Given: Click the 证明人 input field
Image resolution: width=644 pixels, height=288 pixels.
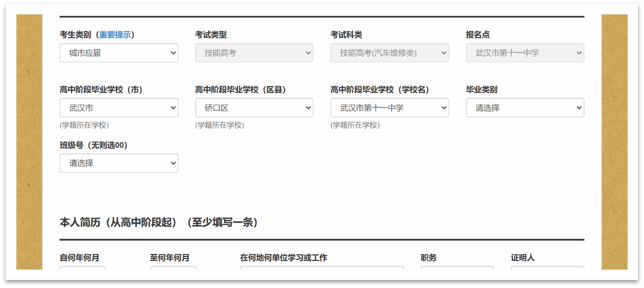Looking at the screenshot, I should coord(547,269).
